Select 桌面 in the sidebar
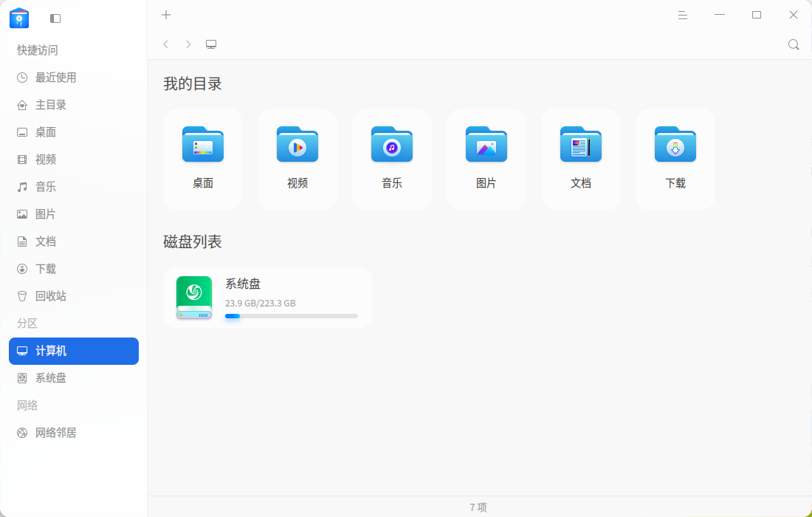812x517 pixels. tap(74, 132)
